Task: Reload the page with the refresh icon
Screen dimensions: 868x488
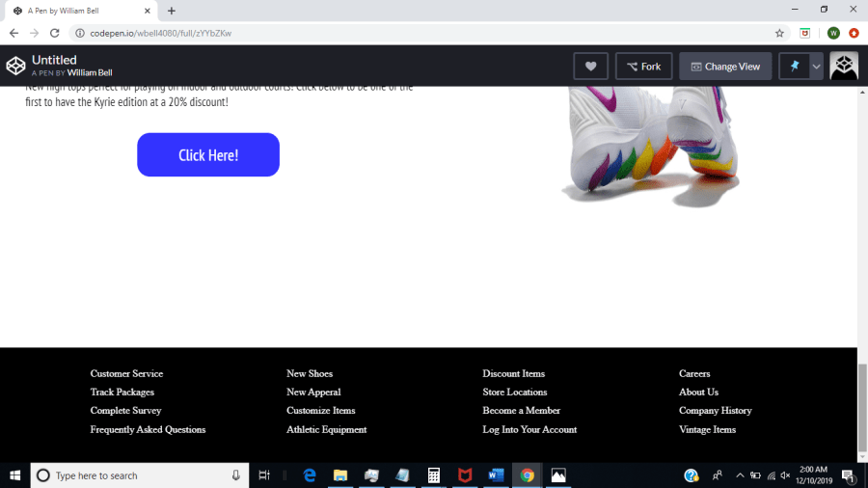Action: 55,33
